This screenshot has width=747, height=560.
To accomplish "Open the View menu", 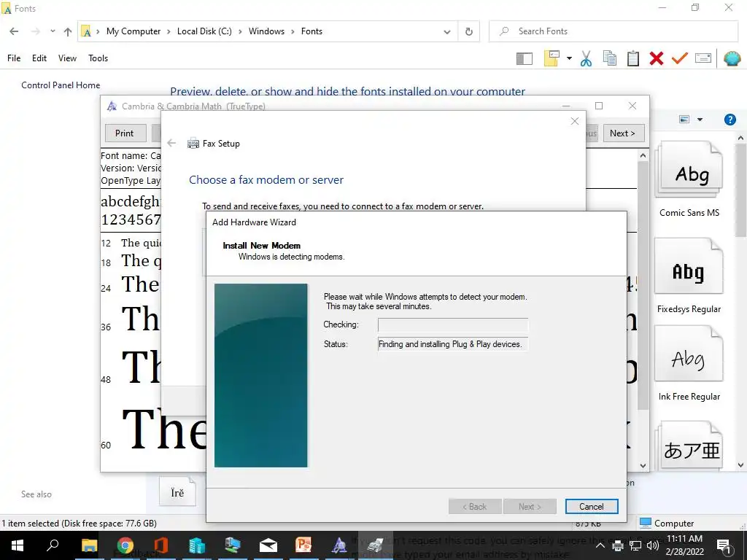I will point(67,58).
